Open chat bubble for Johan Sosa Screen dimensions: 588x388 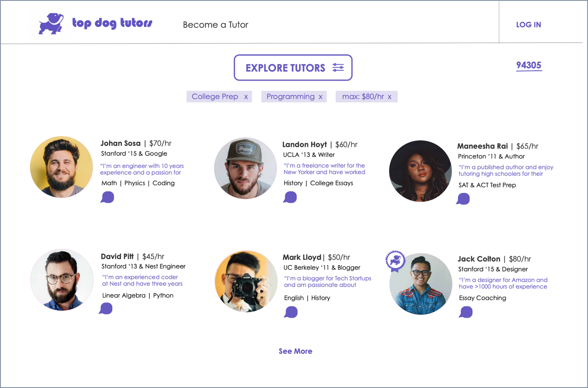[107, 197]
